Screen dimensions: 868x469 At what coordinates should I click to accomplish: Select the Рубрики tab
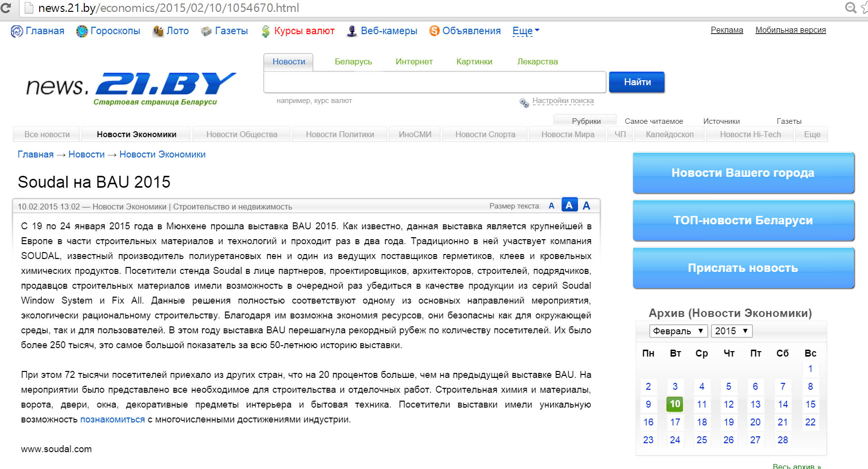[x=586, y=121]
